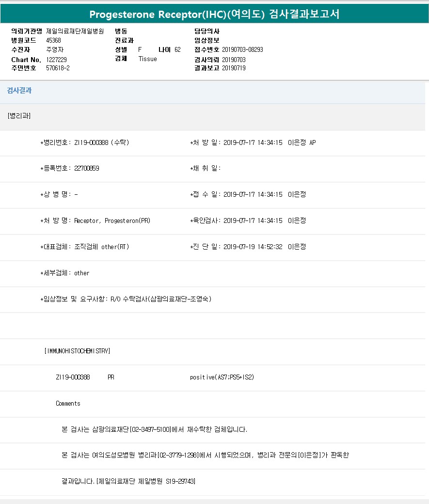
Task: Click the [IMMUNOHISTOCHEMISTRY] heading
Action: click(x=77, y=351)
